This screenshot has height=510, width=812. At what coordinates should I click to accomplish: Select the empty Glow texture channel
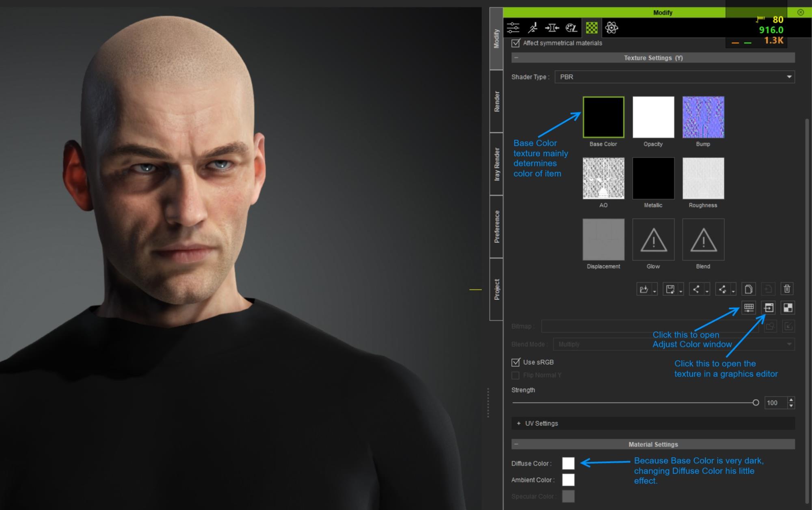(653, 239)
